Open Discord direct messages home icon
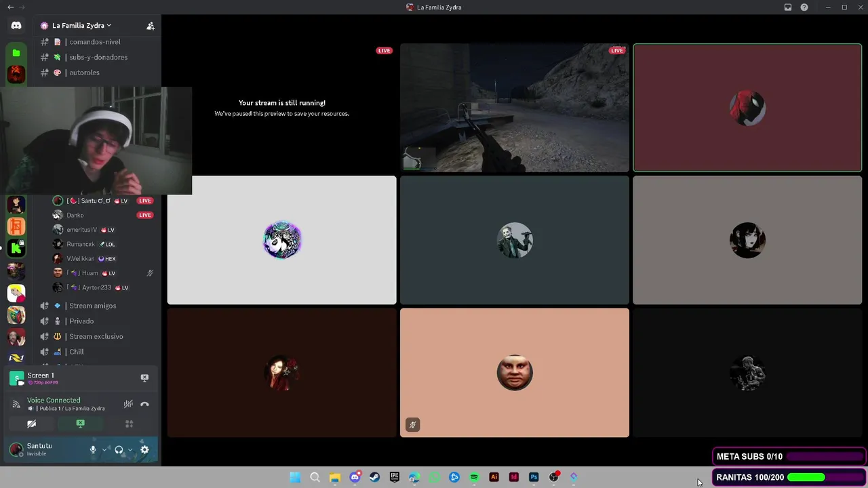This screenshot has width=868, height=488. (16, 26)
